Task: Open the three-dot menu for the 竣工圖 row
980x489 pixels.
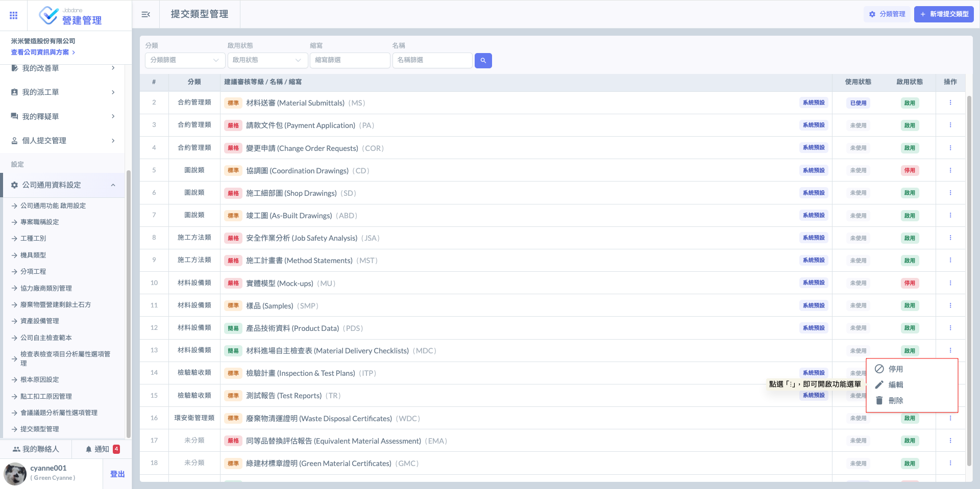Action: point(950,215)
